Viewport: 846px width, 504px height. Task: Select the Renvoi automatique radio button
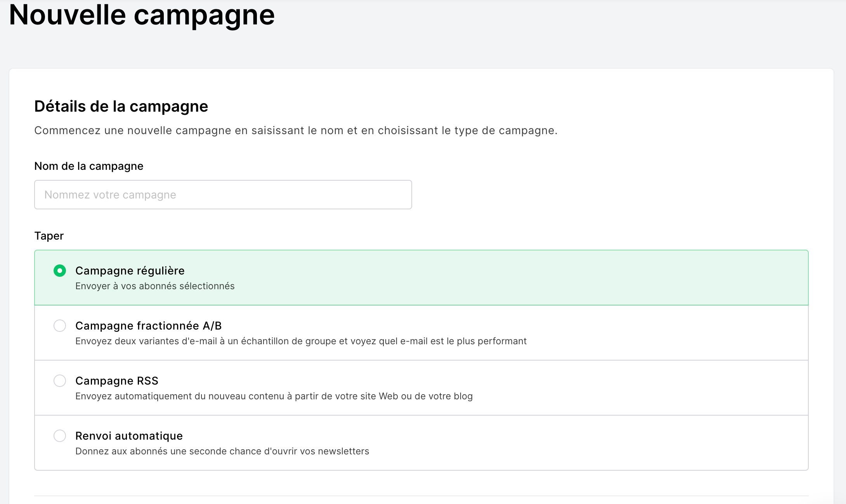[x=60, y=436]
